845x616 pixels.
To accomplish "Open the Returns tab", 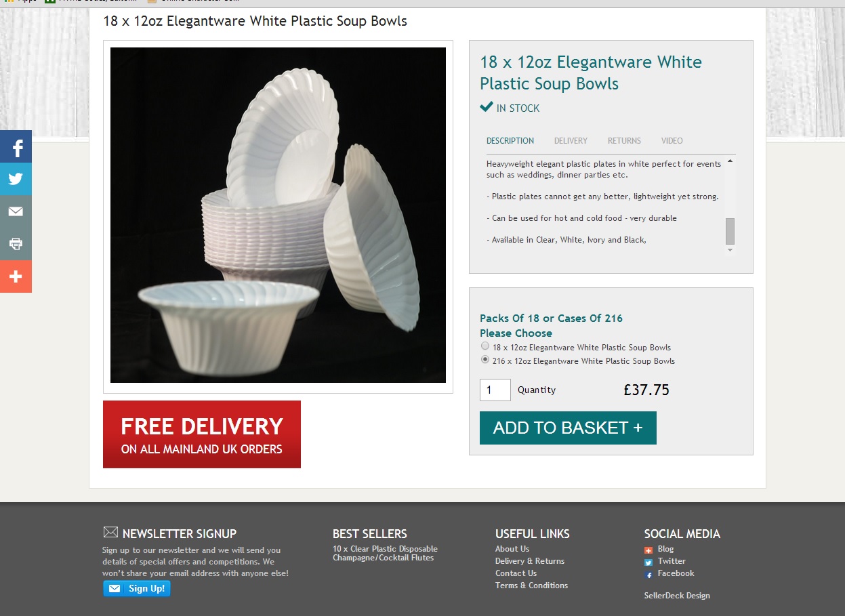I will tap(624, 141).
